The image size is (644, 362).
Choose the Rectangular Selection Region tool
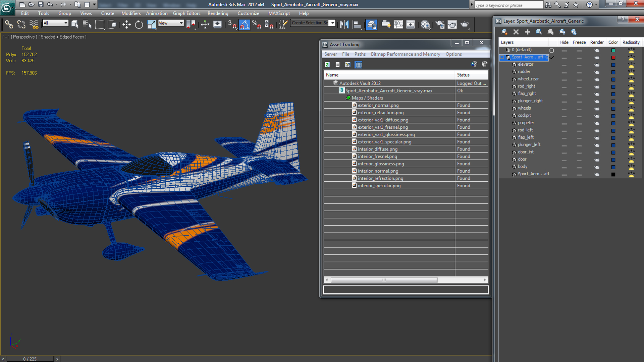click(100, 24)
